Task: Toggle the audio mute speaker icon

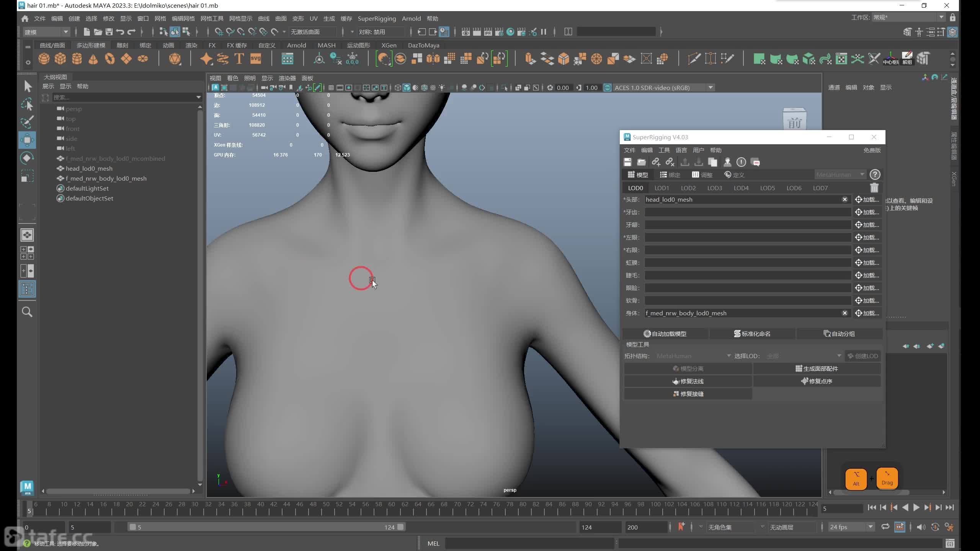Action: [x=921, y=527]
